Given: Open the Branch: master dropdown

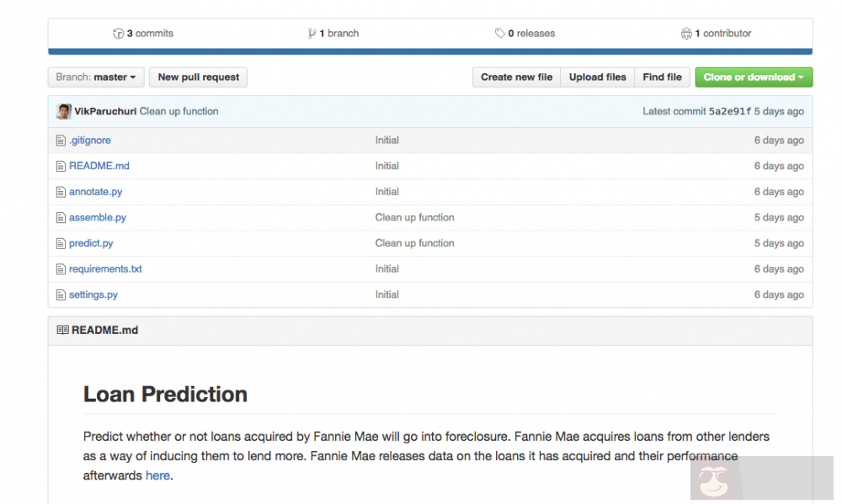Looking at the screenshot, I should point(96,77).
